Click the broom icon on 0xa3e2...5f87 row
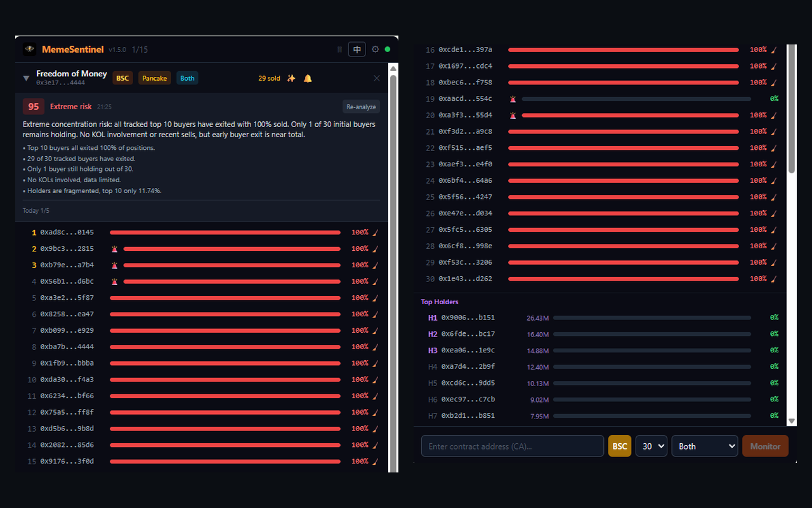 pos(375,298)
